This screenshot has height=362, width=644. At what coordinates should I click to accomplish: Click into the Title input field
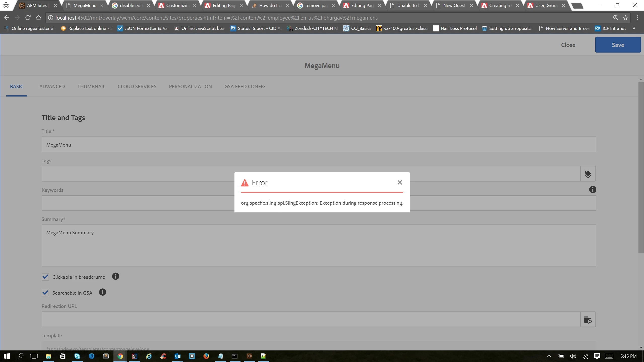(x=318, y=145)
